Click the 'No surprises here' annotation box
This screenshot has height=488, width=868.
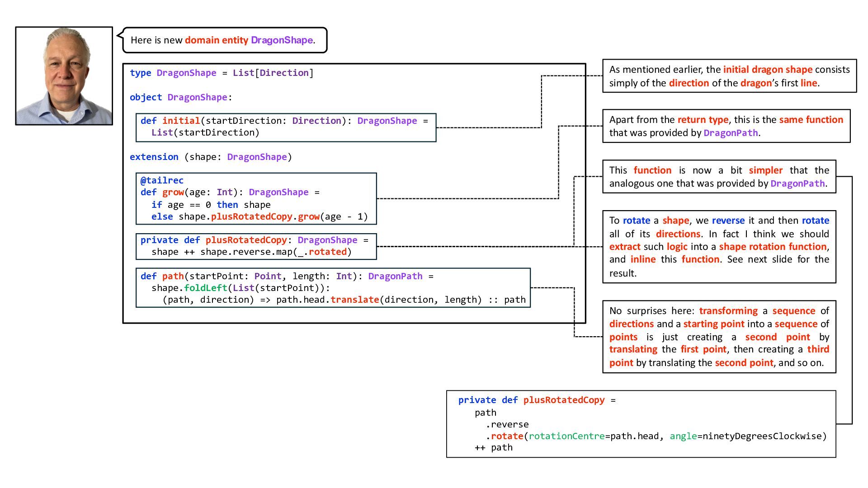tap(719, 337)
